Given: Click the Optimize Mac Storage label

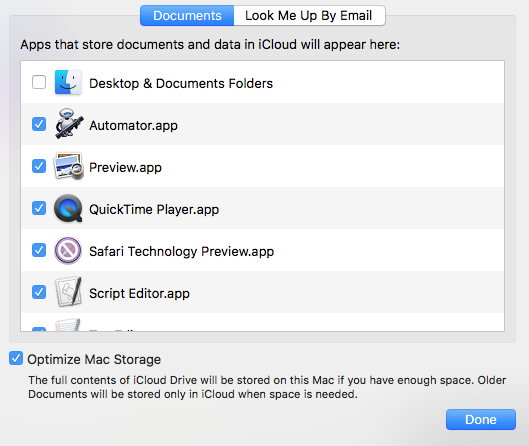Looking at the screenshot, I should tap(94, 360).
